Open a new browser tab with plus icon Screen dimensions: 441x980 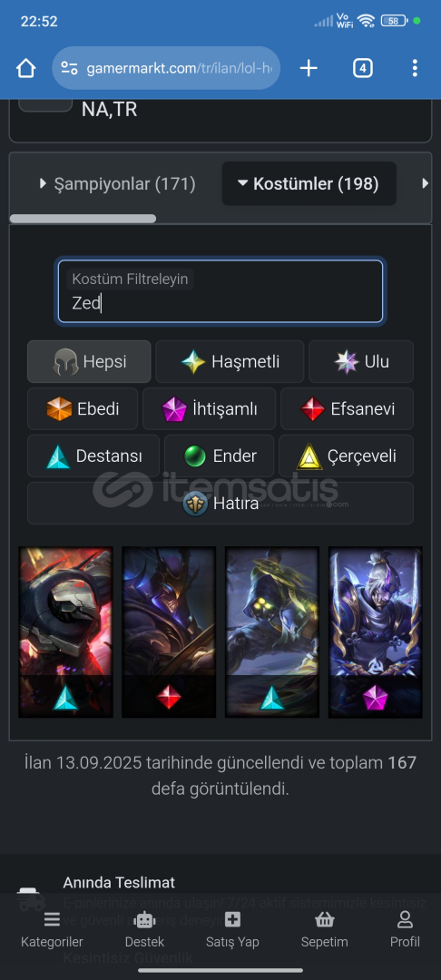click(309, 68)
